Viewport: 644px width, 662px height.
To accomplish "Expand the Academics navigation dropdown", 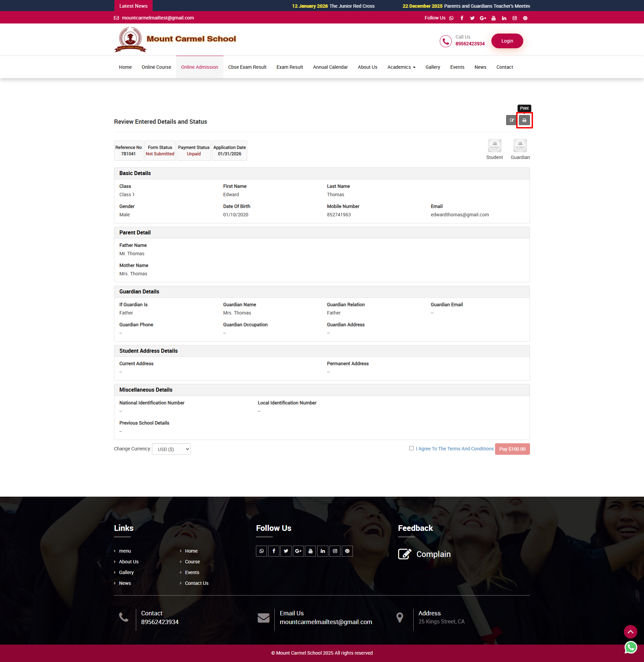I will [401, 67].
